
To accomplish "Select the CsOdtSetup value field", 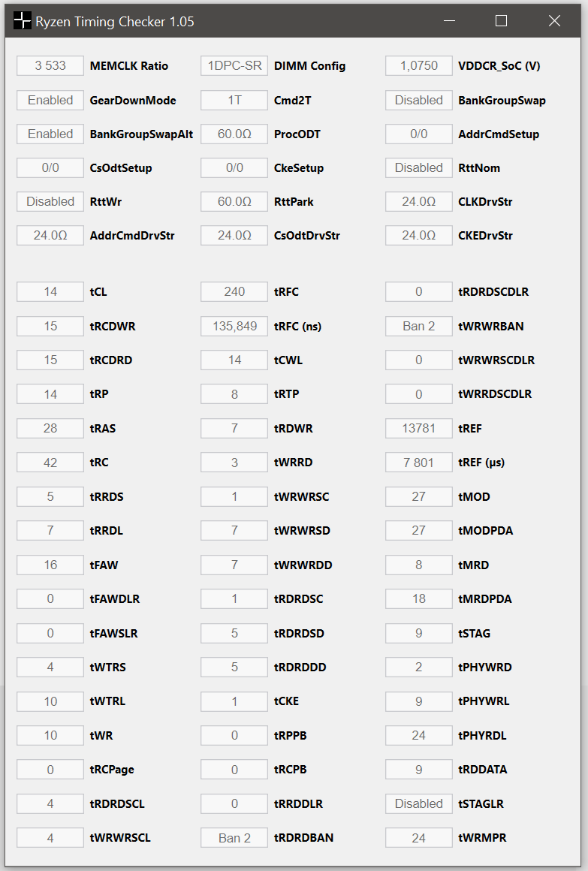I will tap(50, 167).
